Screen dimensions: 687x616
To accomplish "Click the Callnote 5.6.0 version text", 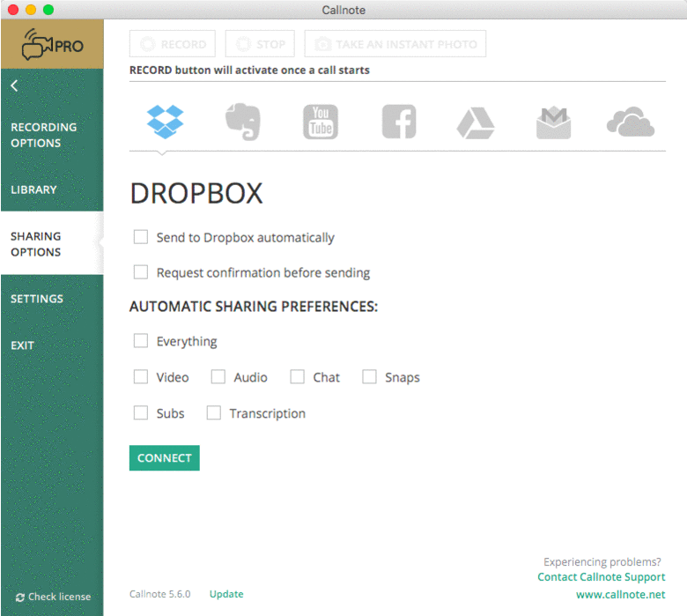I will pos(160,594).
